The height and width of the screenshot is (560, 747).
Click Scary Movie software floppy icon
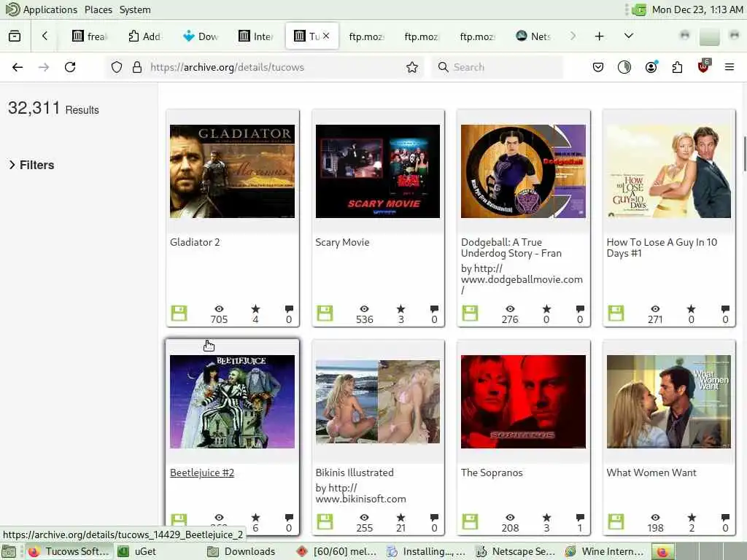pyautogui.click(x=325, y=314)
